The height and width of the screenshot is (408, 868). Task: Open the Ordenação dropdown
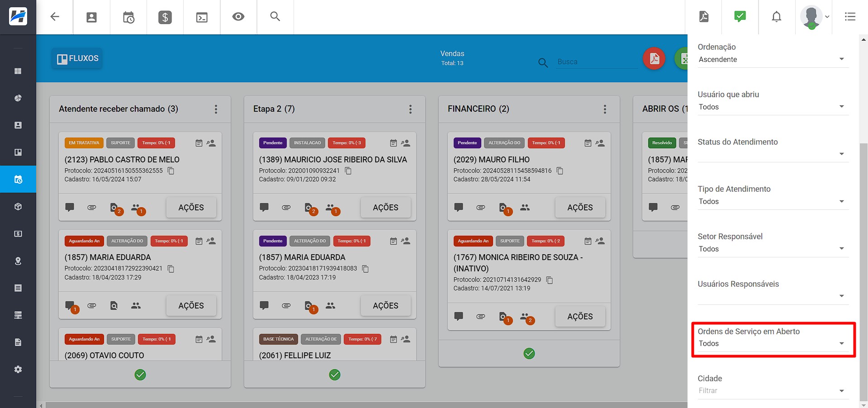click(773, 60)
